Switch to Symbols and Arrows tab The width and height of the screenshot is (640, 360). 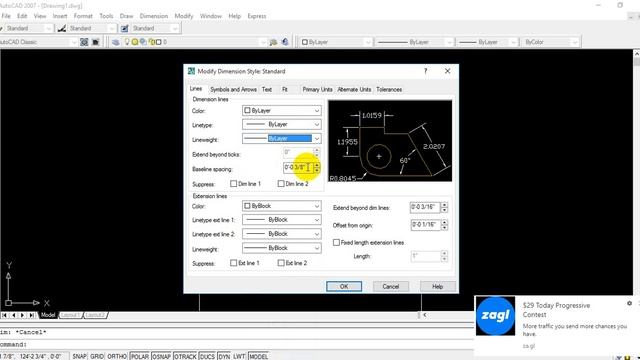tap(233, 89)
